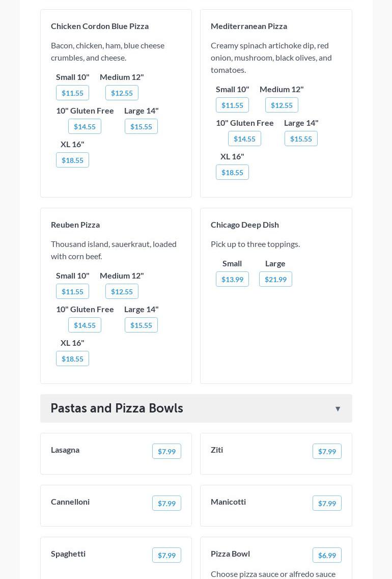The height and width of the screenshot is (579, 392).
Task: Pick Mediterranean Pizza XL 16" for $18.55
Action: (232, 173)
